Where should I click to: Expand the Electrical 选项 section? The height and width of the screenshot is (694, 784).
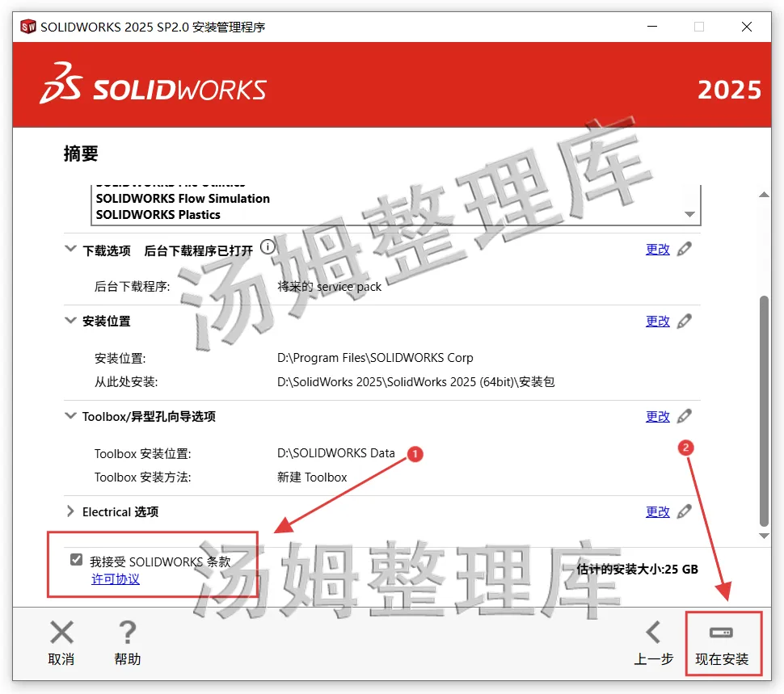pyautogui.click(x=70, y=511)
